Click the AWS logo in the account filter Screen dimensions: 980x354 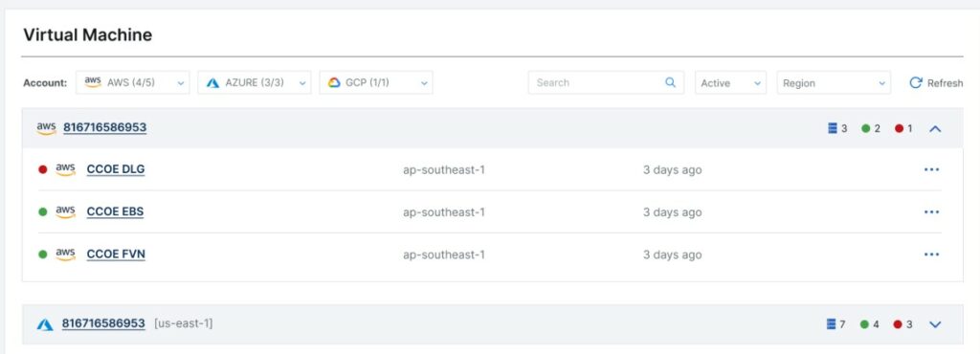(x=93, y=82)
